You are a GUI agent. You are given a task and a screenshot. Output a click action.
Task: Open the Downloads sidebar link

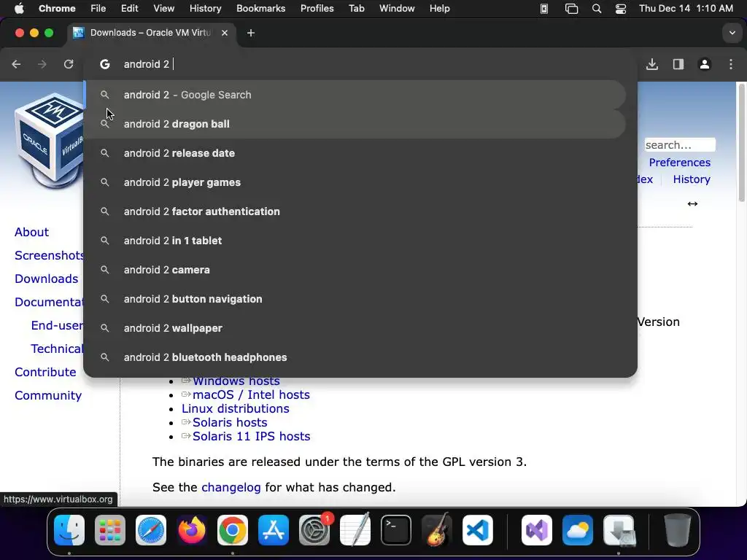tap(46, 279)
